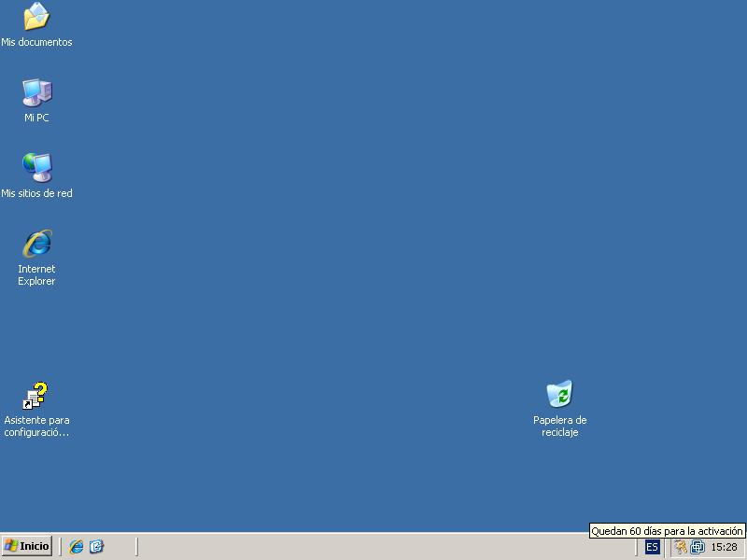Select the Mi PC desktop icon
Screen dimensions: 747x560
(x=36, y=92)
